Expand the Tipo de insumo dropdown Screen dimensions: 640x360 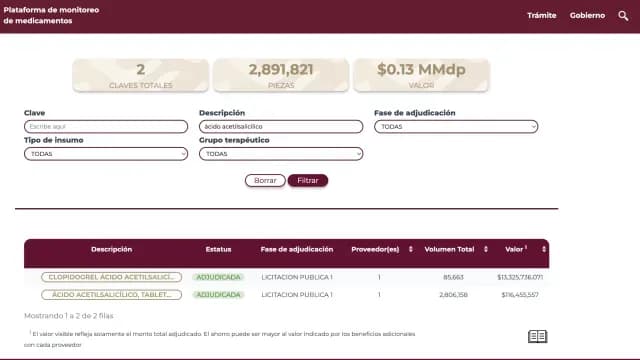(x=106, y=154)
